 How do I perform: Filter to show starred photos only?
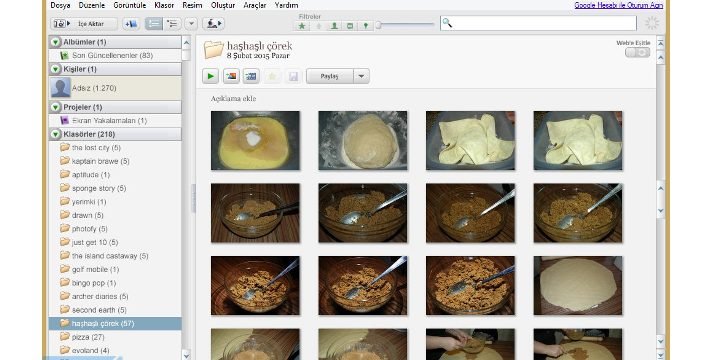tap(302, 26)
